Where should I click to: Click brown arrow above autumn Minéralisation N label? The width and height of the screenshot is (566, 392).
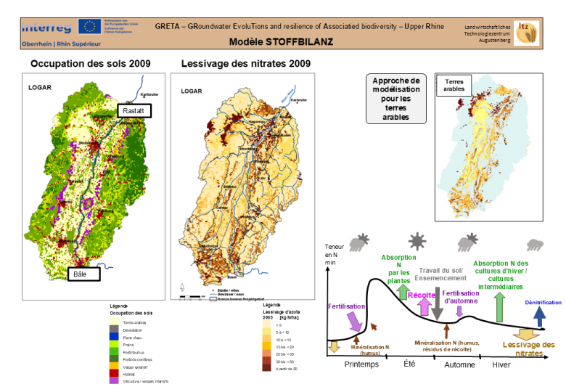pos(446,331)
